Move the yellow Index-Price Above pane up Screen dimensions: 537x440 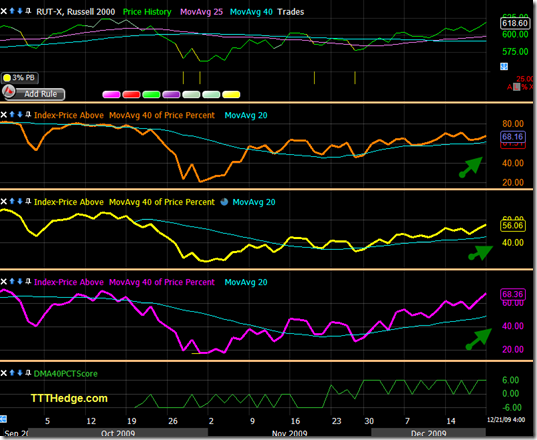tap(12, 201)
